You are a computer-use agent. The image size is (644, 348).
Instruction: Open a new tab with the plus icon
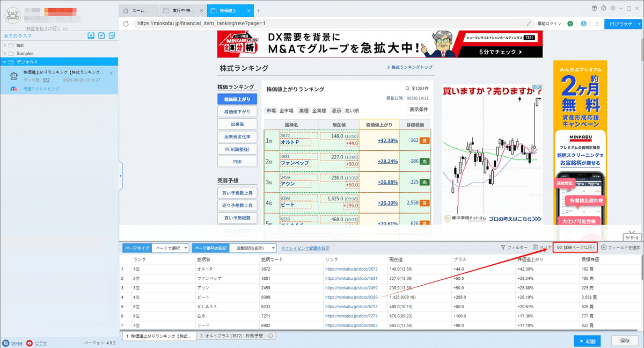[258, 10]
